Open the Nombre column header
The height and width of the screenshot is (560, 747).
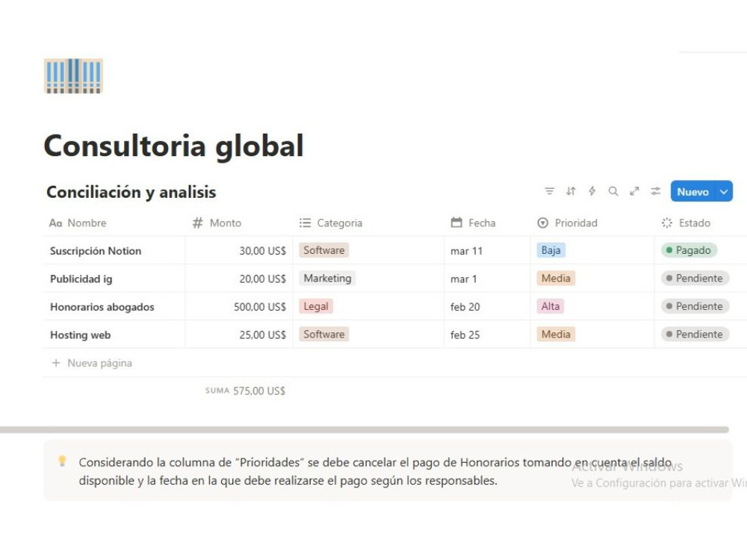pyautogui.click(x=78, y=223)
